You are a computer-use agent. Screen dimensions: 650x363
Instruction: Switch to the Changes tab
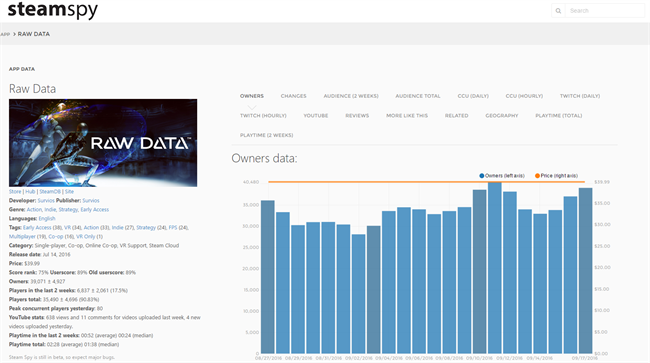click(x=293, y=96)
